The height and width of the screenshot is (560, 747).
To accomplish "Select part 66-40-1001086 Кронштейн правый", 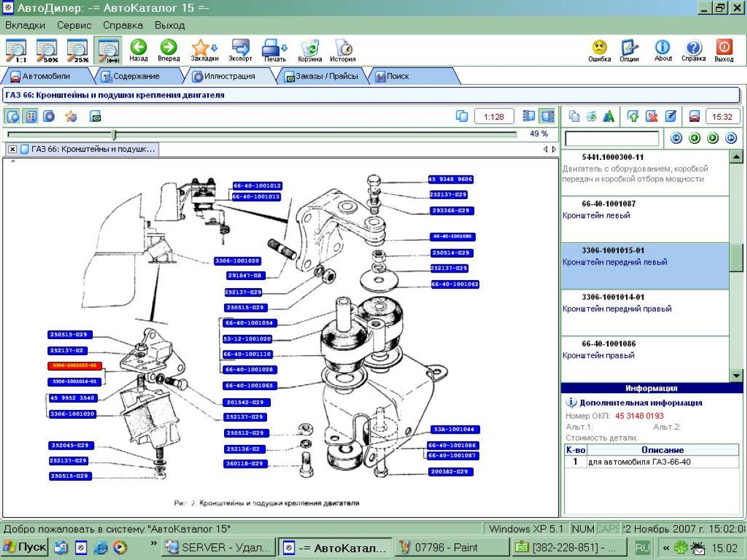I will click(645, 359).
